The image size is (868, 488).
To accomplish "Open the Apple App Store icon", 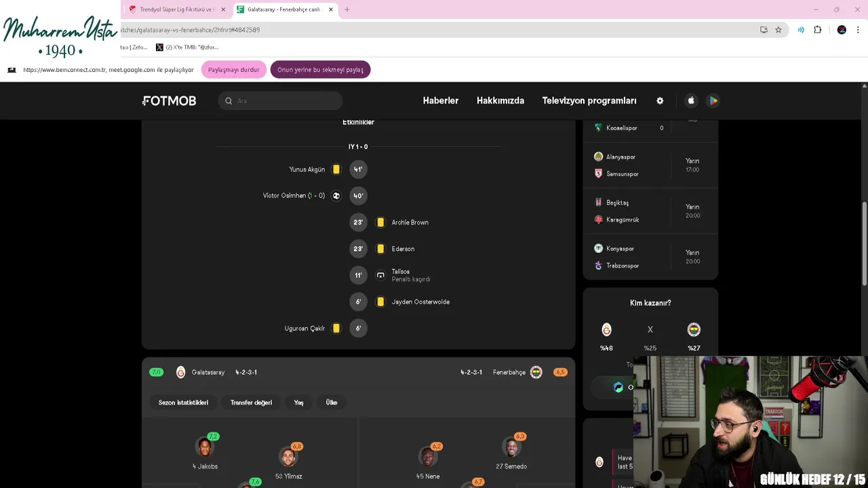I will pos(691,100).
